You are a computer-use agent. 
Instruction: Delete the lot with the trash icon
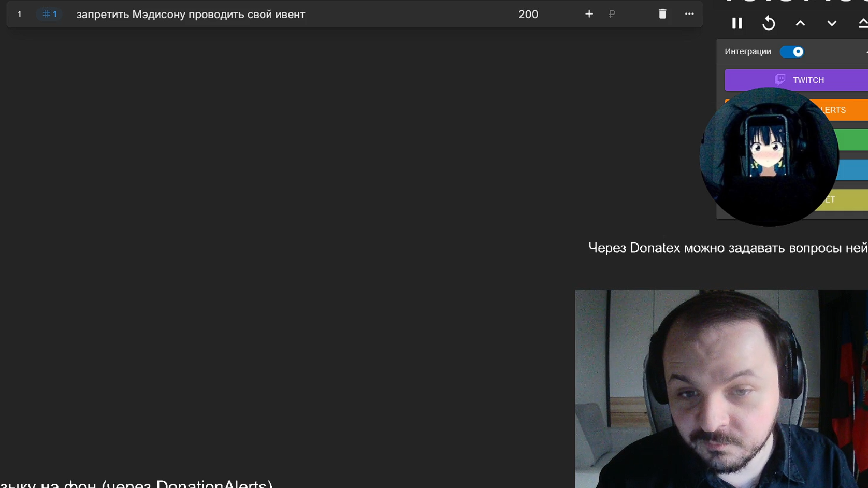tap(662, 14)
